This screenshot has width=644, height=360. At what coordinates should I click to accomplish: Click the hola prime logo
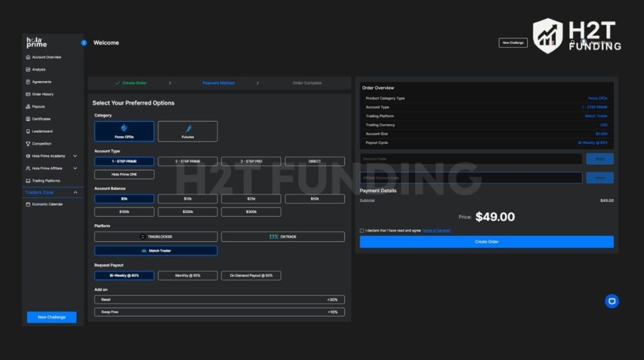click(x=36, y=42)
